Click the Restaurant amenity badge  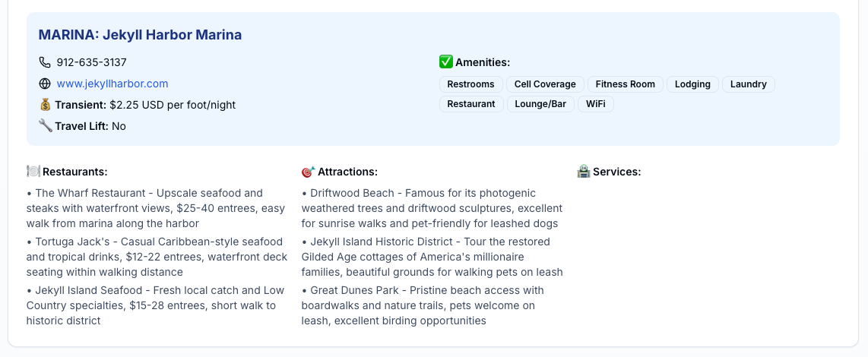470,104
